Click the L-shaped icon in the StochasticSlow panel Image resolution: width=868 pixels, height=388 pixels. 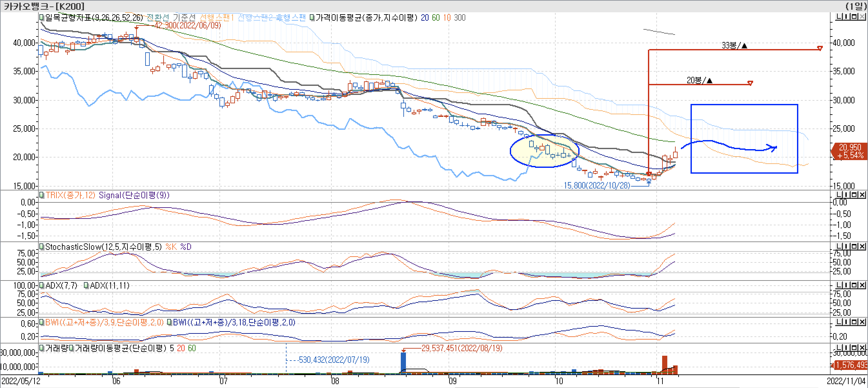pos(839,246)
